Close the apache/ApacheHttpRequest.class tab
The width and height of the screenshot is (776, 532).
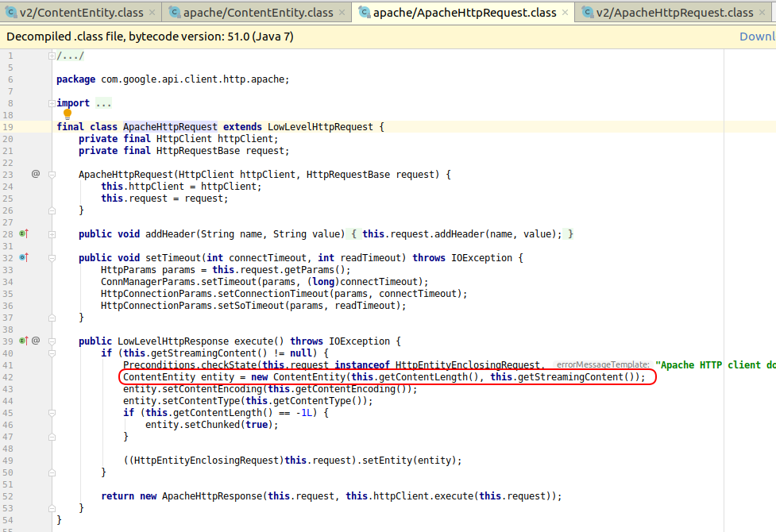point(566,13)
